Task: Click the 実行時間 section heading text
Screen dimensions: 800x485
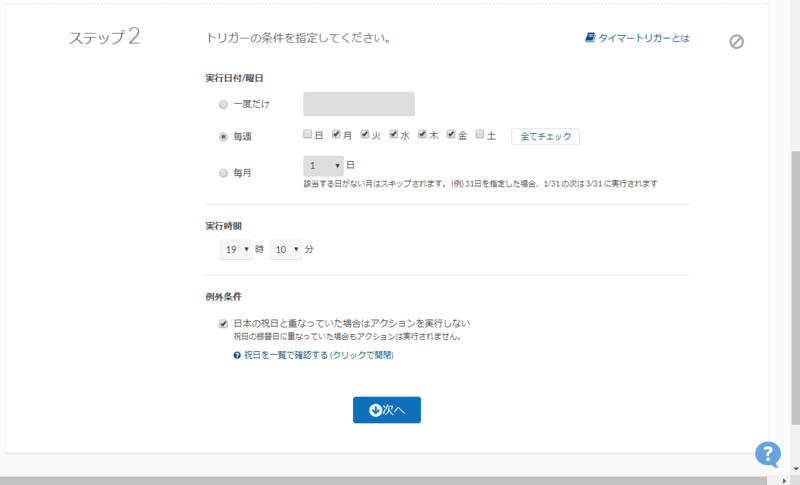Action: click(223, 226)
